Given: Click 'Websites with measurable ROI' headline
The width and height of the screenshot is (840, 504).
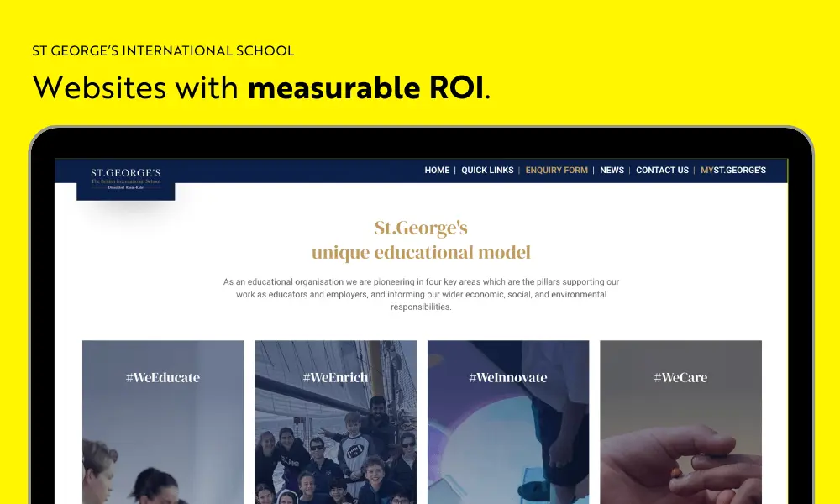Looking at the screenshot, I should tap(261, 87).
